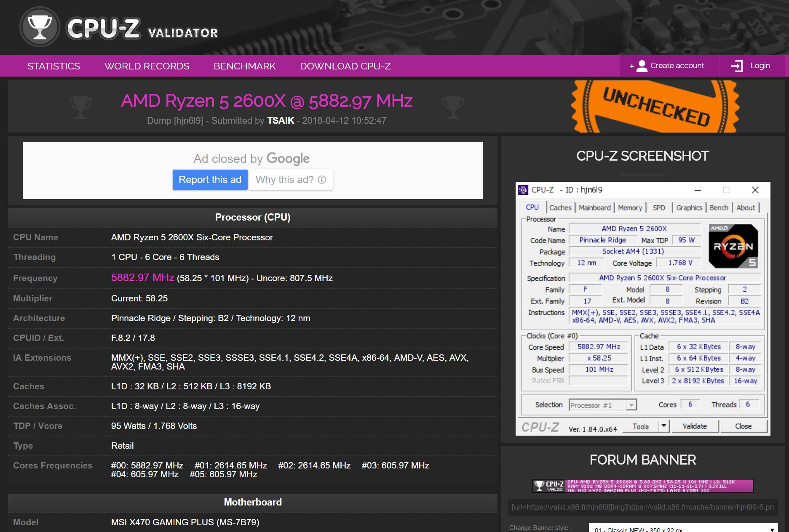Switch to the SPD tab in CPU-Z
Viewport: 789px width, 532px height.
659,207
